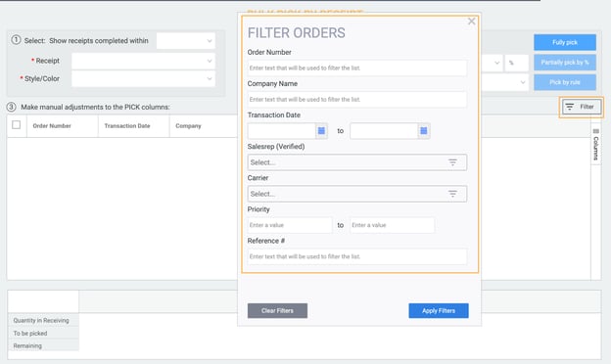The width and height of the screenshot is (611, 364).
Task: Open the Transaction Date start calendar picker
Action: (321, 131)
